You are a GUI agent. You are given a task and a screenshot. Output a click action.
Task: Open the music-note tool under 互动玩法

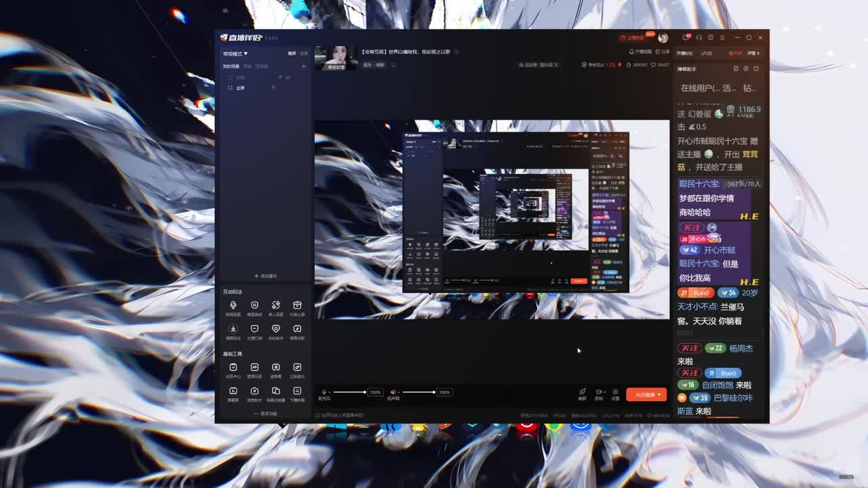pos(297,332)
